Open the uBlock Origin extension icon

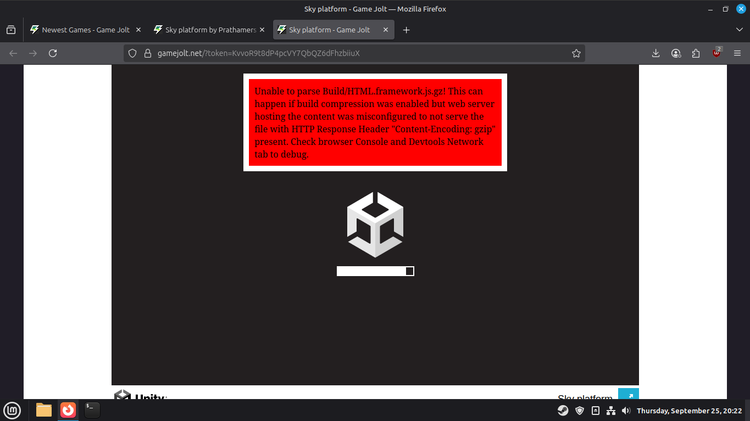717,53
